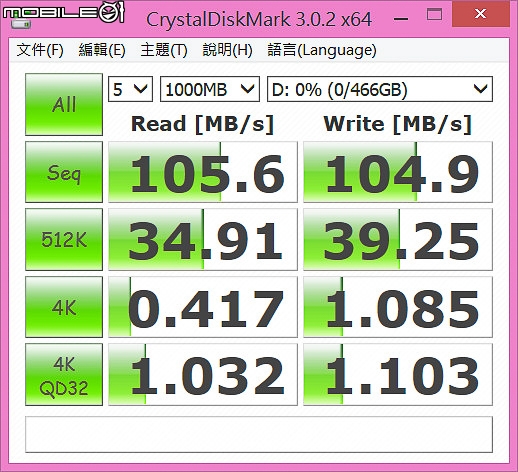
Task: Close the CrystalDiskMark window
Action: click(x=480, y=14)
